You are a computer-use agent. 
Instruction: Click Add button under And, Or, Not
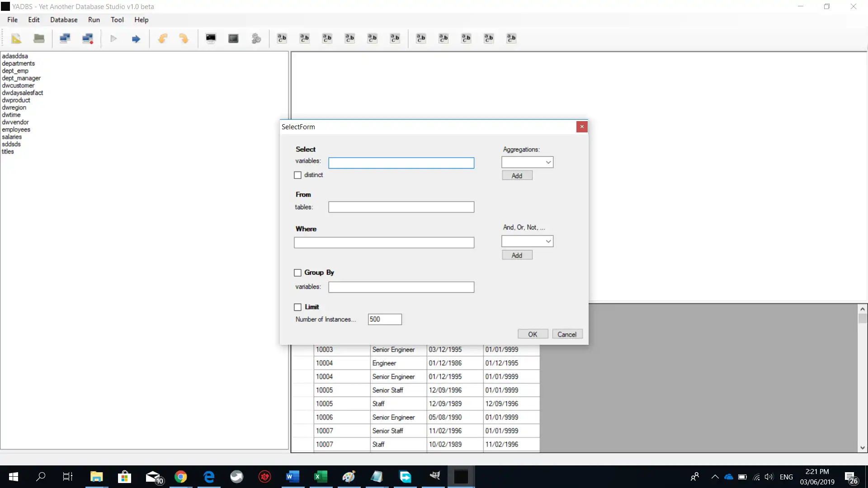(x=517, y=255)
